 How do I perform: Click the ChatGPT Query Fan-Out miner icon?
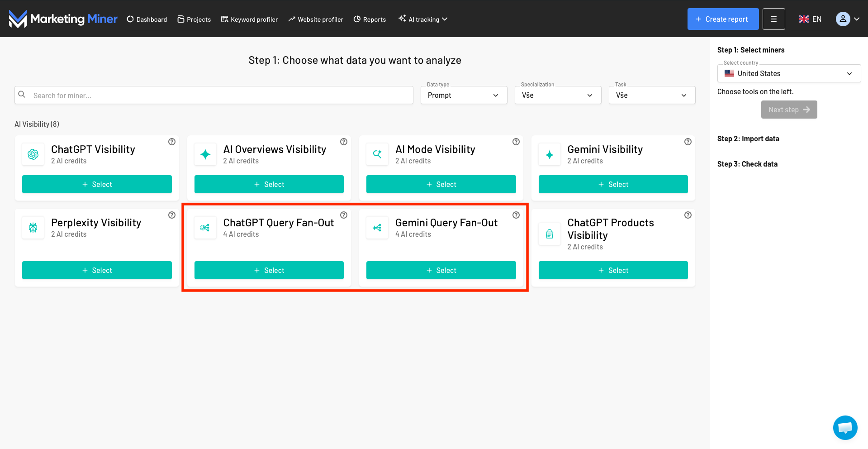(205, 228)
